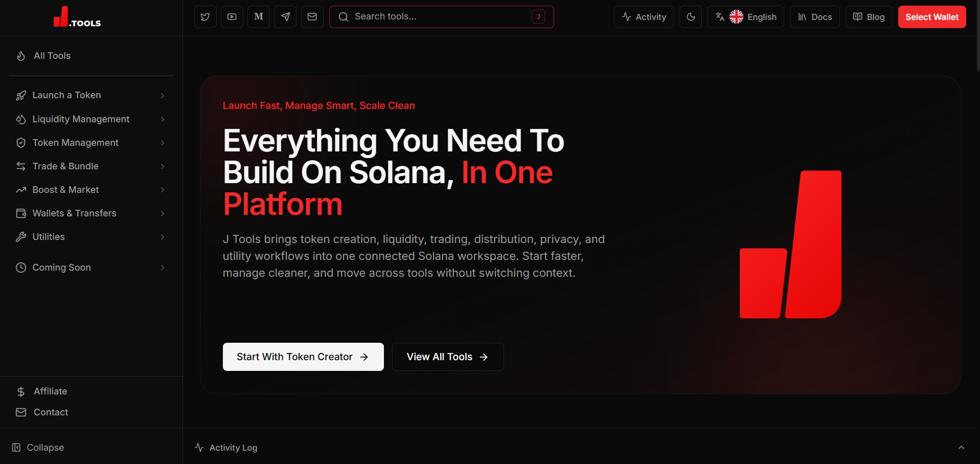The height and width of the screenshot is (464, 980).
Task: Open the English language selector
Action: pyautogui.click(x=746, y=17)
